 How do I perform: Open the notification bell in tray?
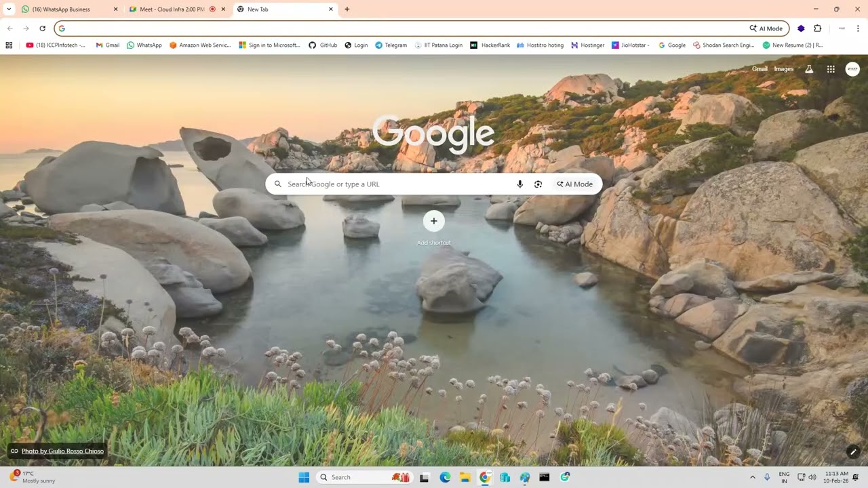(x=856, y=477)
